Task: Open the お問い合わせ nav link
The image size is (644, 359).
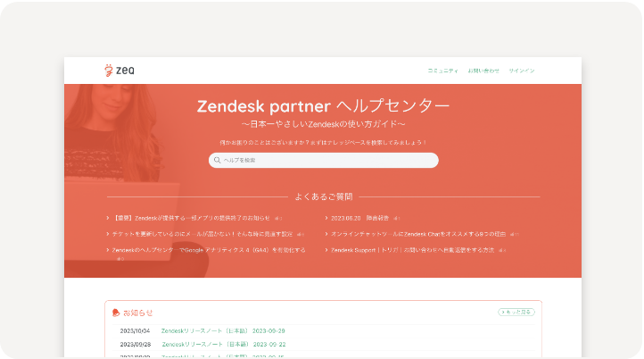Action: pyautogui.click(x=483, y=71)
